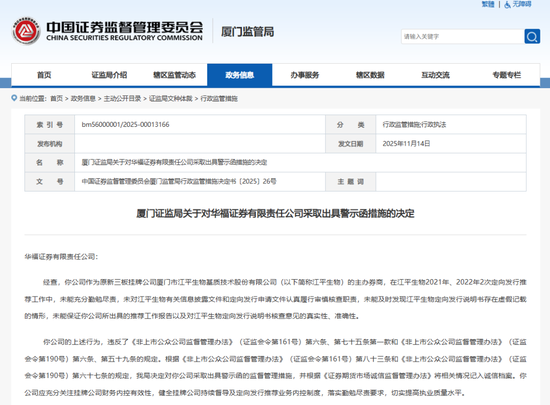Open the 辖区数据 navigation tab

coord(370,75)
